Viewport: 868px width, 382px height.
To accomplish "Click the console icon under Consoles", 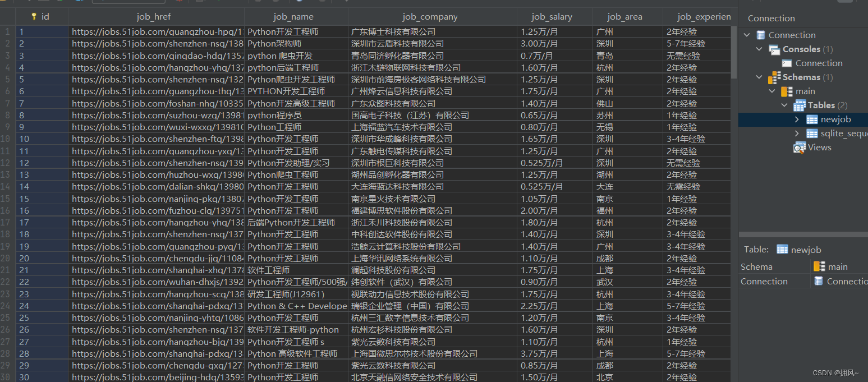I will coord(787,63).
